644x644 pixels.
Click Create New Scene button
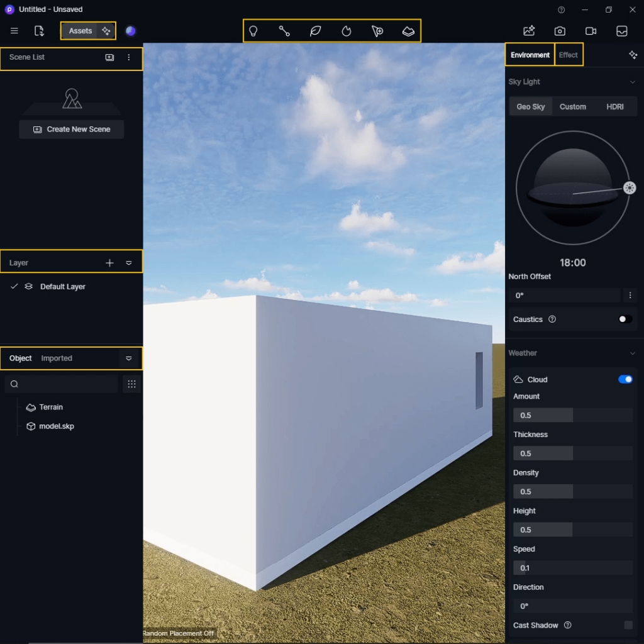click(72, 130)
